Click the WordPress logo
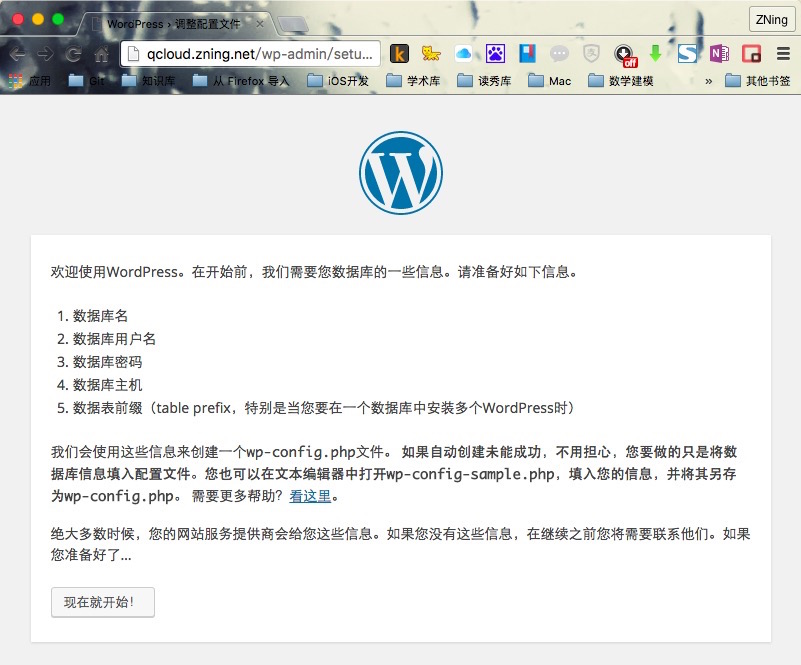Image resolution: width=801 pixels, height=665 pixels. pos(401,173)
